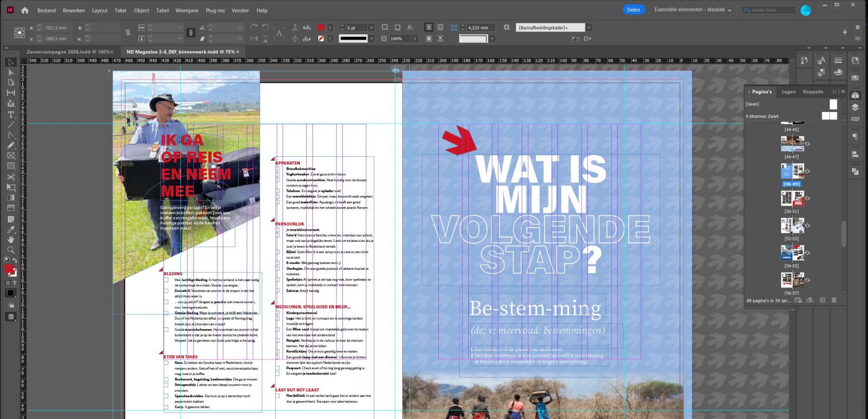Select the Hand tool

click(11, 239)
